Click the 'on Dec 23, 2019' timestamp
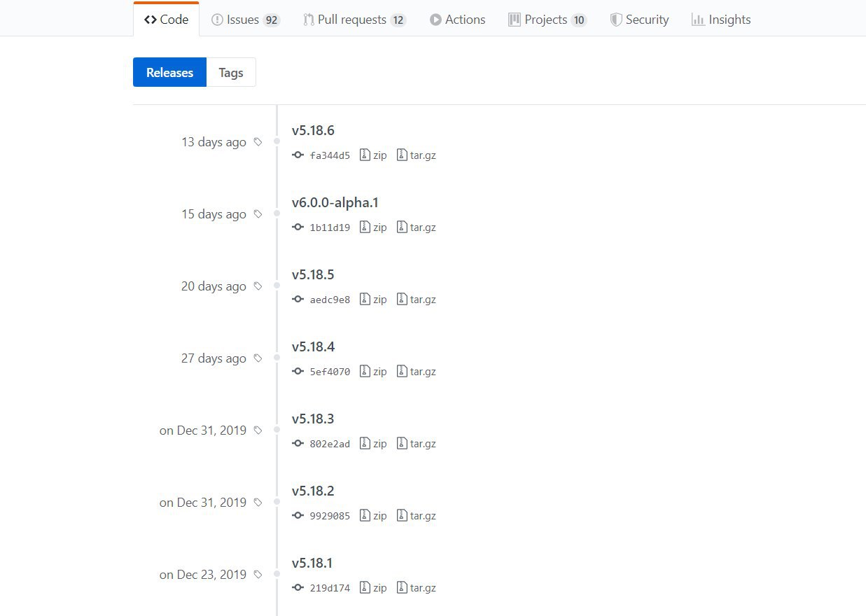This screenshot has width=866, height=616. pos(203,575)
